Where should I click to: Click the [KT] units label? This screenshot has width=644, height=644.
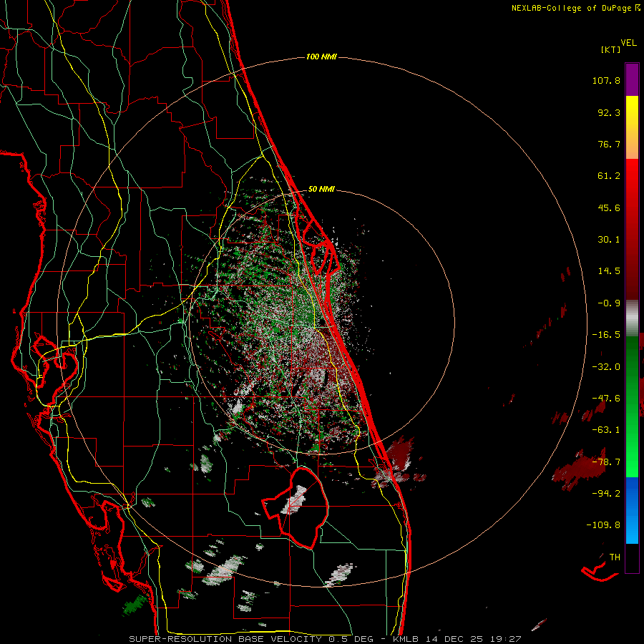[610, 49]
